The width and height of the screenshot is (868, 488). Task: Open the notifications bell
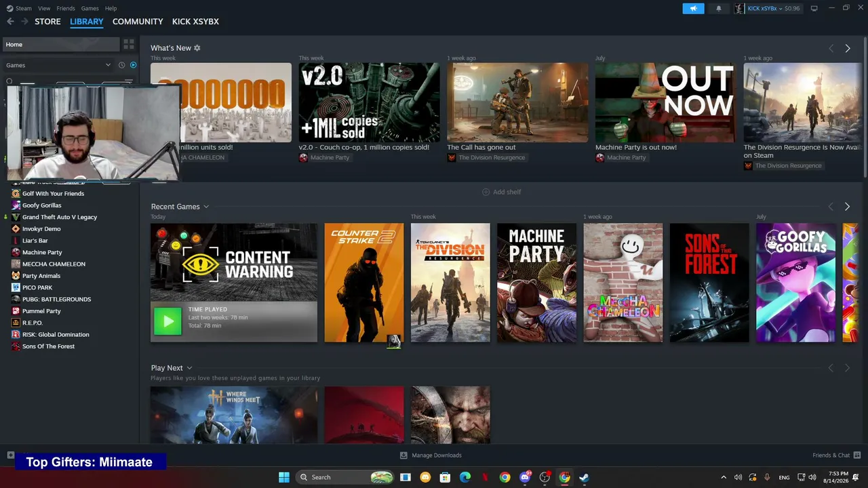[x=719, y=8]
